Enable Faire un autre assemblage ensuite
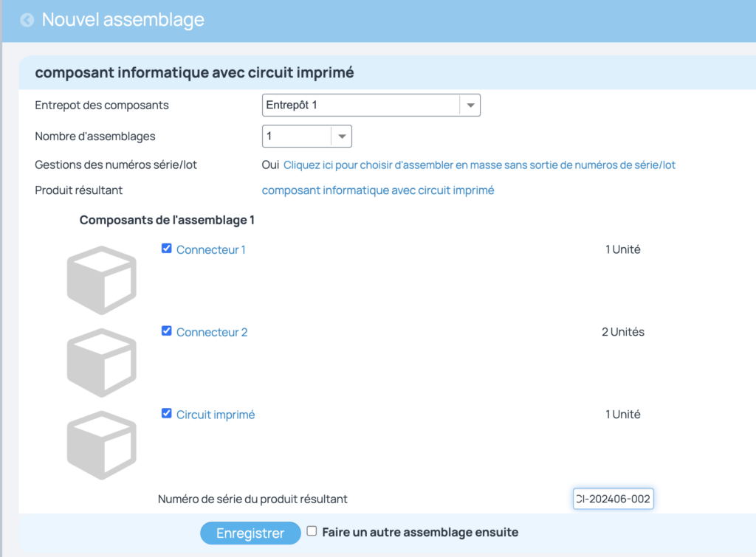 coord(312,531)
